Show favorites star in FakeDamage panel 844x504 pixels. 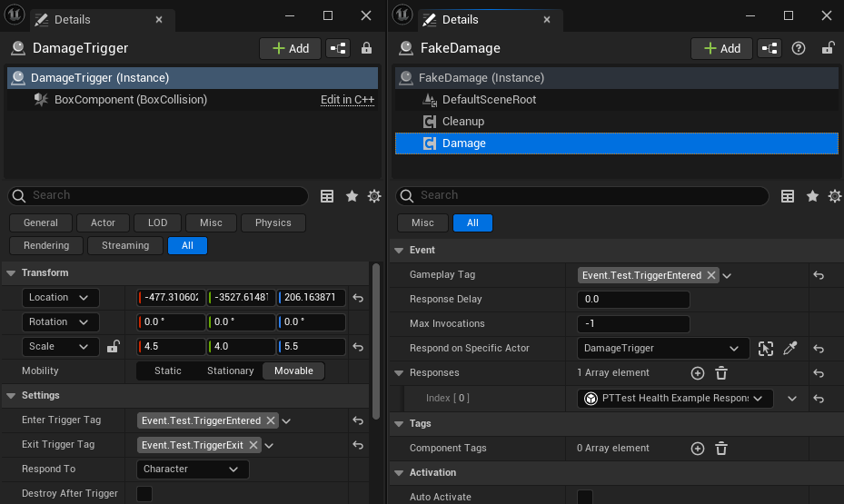pos(812,196)
